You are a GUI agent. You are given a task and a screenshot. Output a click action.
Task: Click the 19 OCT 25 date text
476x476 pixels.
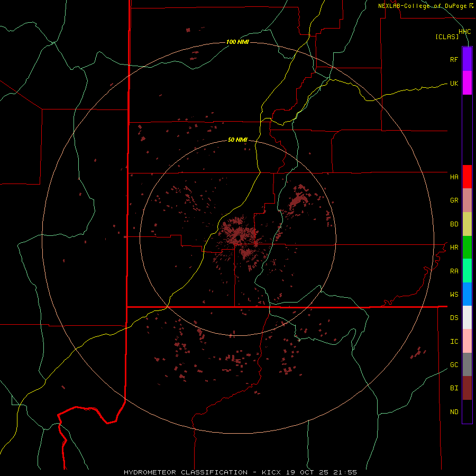click(x=307, y=472)
